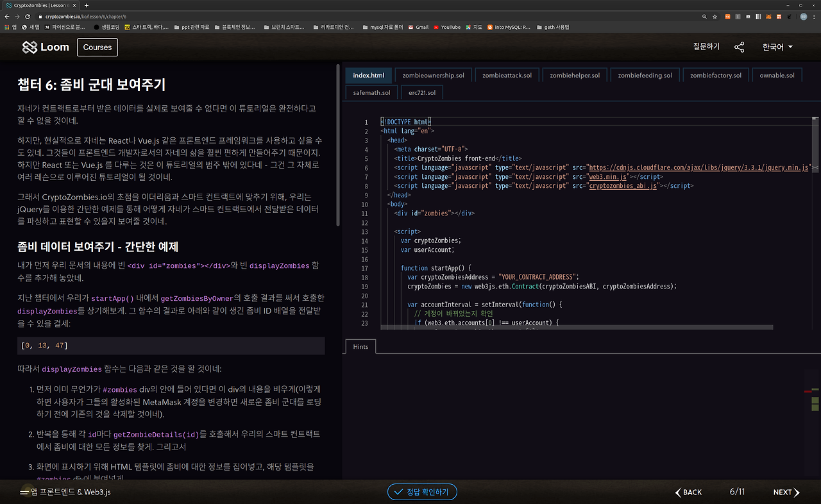Viewport: 821px width, 504px height.
Task: Open the geth 사용법 bookmark folder
Action: pos(553,27)
